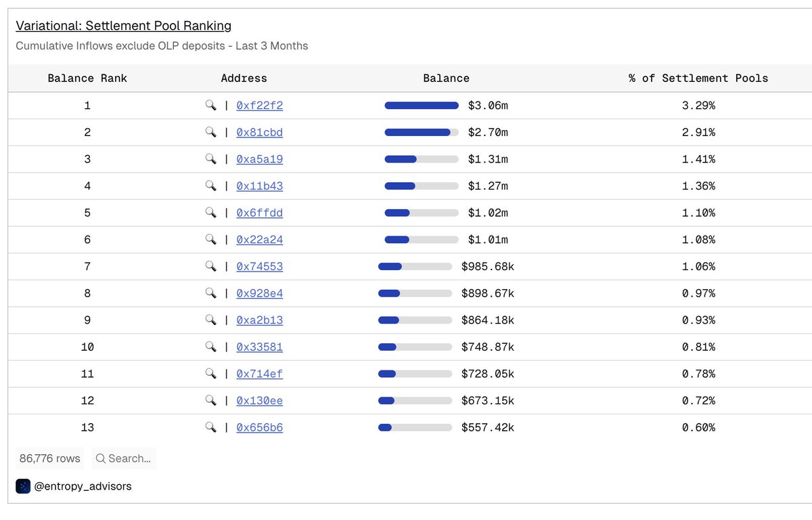Click the 3.29% settlement pool cell
The image size is (812, 520).
tap(698, 106)
